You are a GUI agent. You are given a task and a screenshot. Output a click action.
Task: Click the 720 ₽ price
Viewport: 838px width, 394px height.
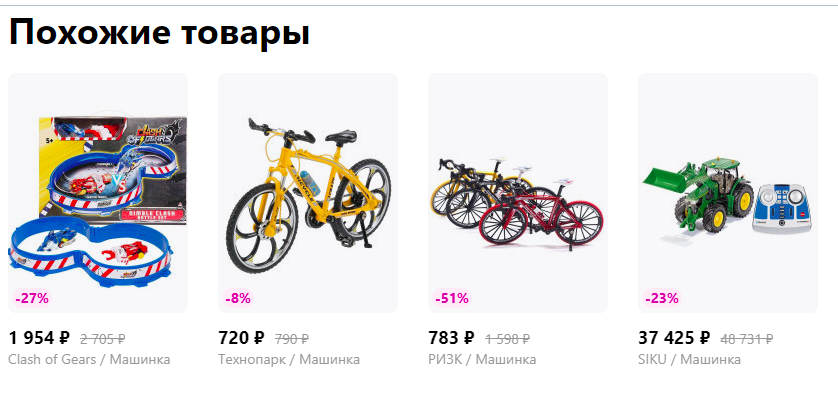(x=242, y=338)
